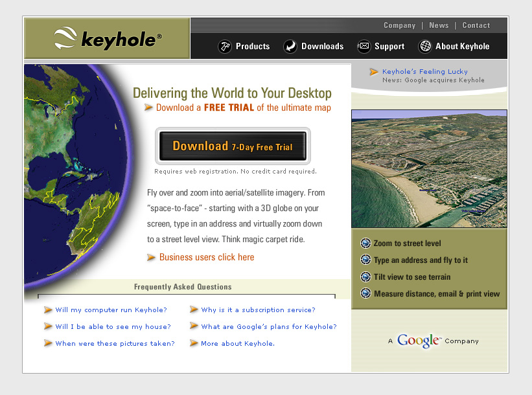Open FAQ Why is it a subscription service?

(258, 310)
